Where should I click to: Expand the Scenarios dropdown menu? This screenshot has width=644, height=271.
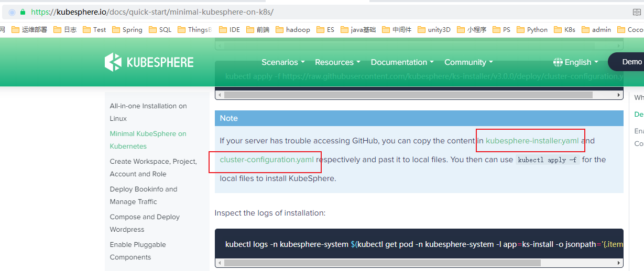click(x=283, y=62)
